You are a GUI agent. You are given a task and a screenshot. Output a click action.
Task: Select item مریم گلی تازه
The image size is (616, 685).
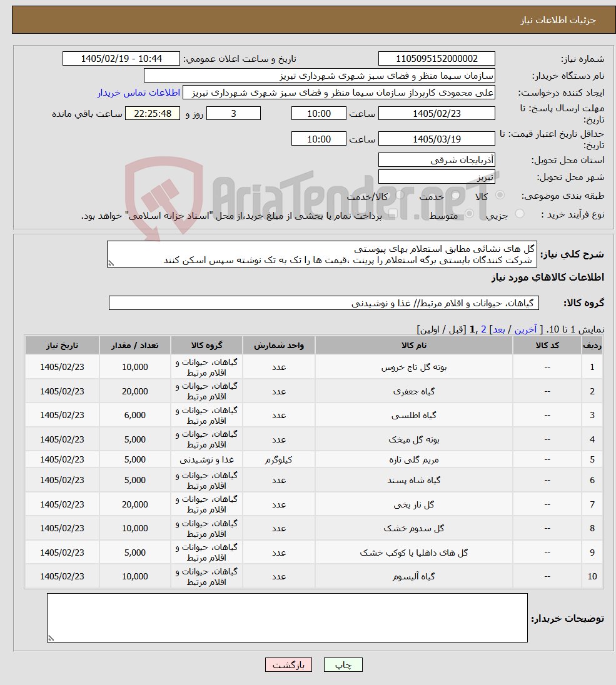point(413,459)
